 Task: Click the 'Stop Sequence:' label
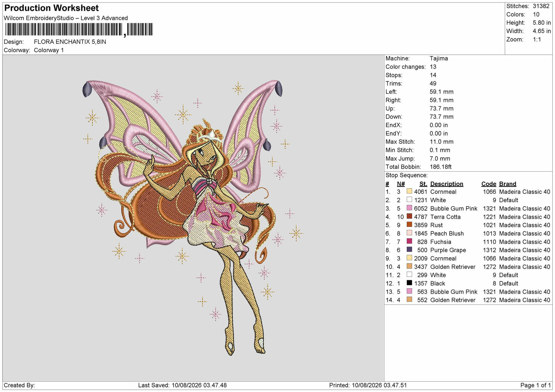tap(406, 175)
